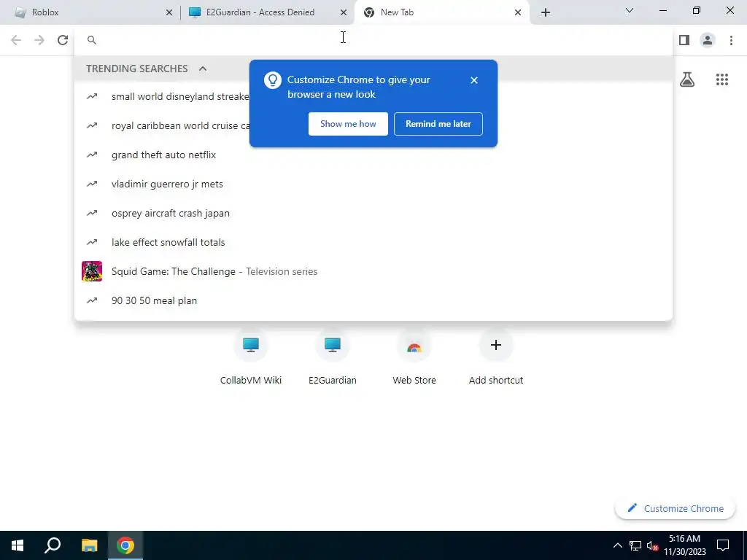Click the Show me how button
747x560 pixels.
[x=348, y=124]
